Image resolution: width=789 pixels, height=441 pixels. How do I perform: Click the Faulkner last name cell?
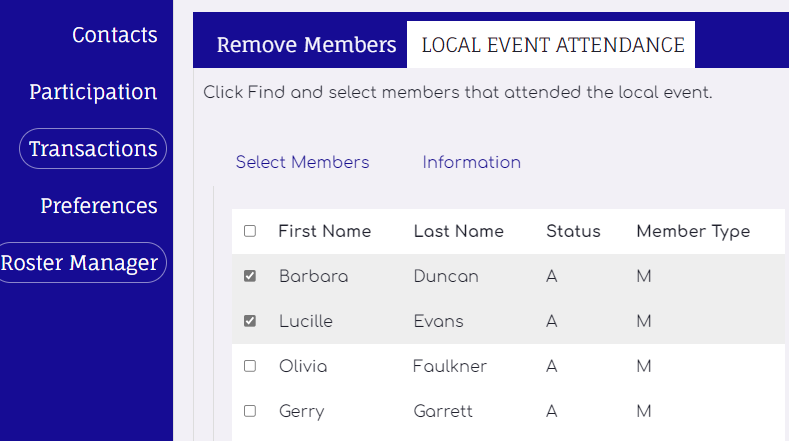449,366
